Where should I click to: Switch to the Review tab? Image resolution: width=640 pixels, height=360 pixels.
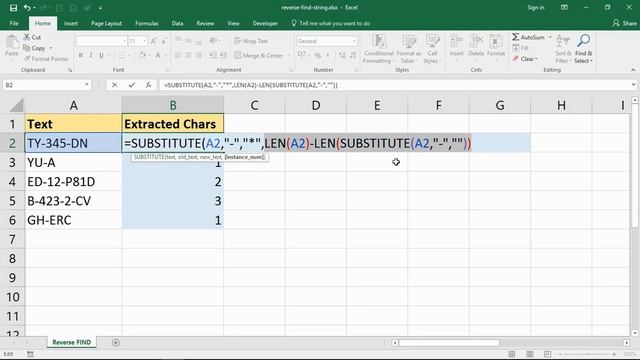click(205, 23)
